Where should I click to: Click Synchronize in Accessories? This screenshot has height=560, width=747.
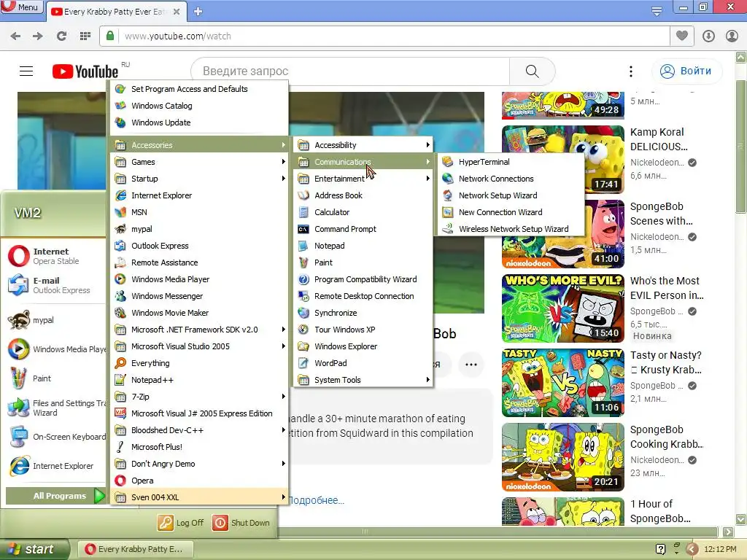click(x=363, y=313)
